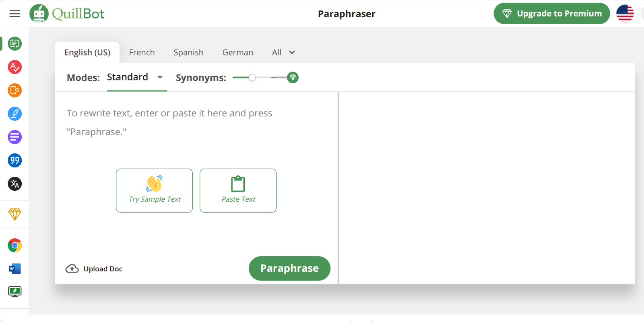
Task: Click the Paraphraser page title
Action: click(x=347, y=14)
